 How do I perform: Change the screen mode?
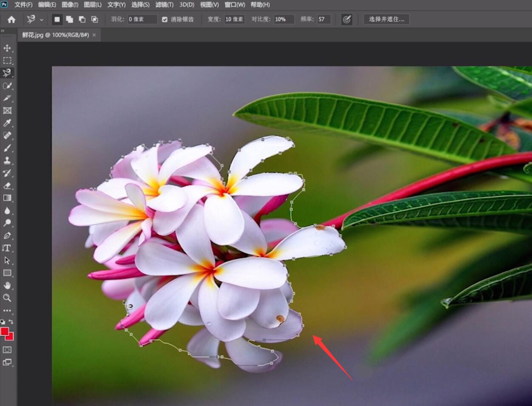[7, 363]
